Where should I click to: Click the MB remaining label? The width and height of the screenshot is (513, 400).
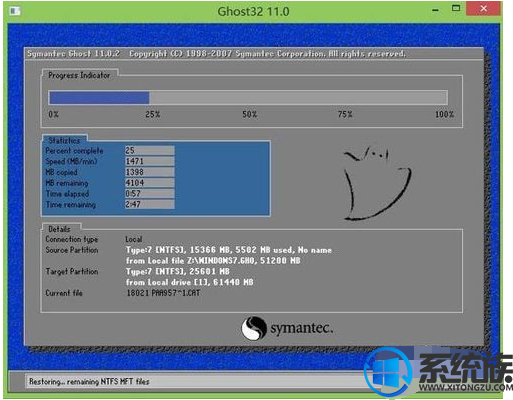67,183
